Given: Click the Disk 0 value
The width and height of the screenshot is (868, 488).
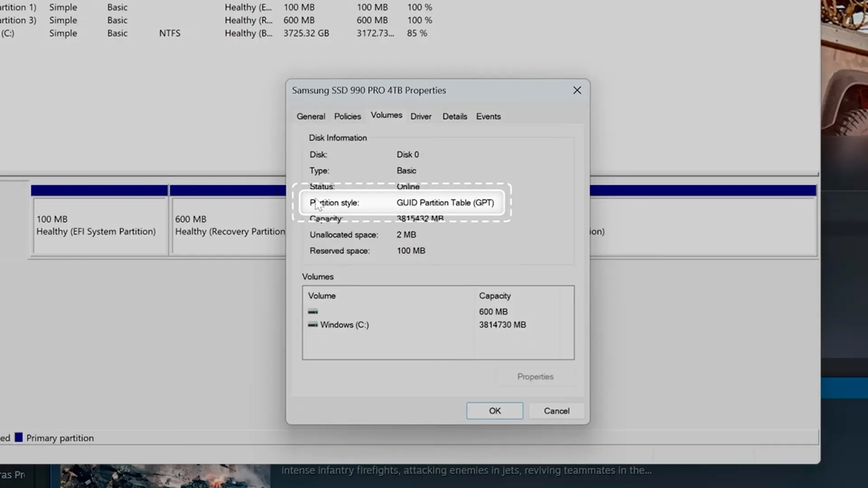Looking at the screenshot, I should [408, 155].
